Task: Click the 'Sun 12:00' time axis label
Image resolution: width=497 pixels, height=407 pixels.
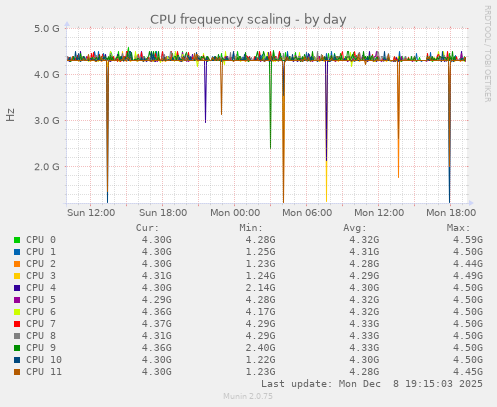Action: pyautogui.click(x=91, y=213)
